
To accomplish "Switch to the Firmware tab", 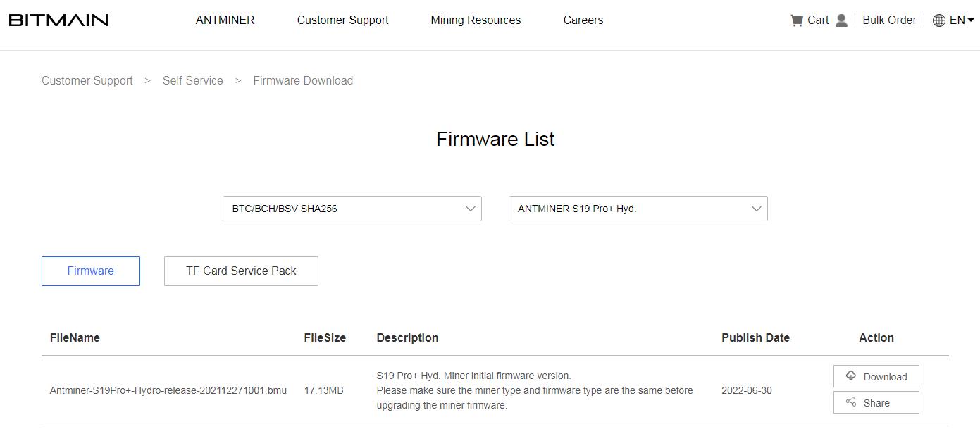I will click(x=91, y=271).
